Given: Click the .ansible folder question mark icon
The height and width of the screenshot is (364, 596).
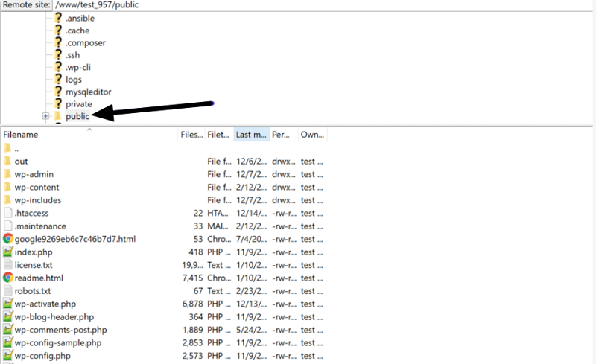Looking at the screenshot, I should click(x=58, y=18).
